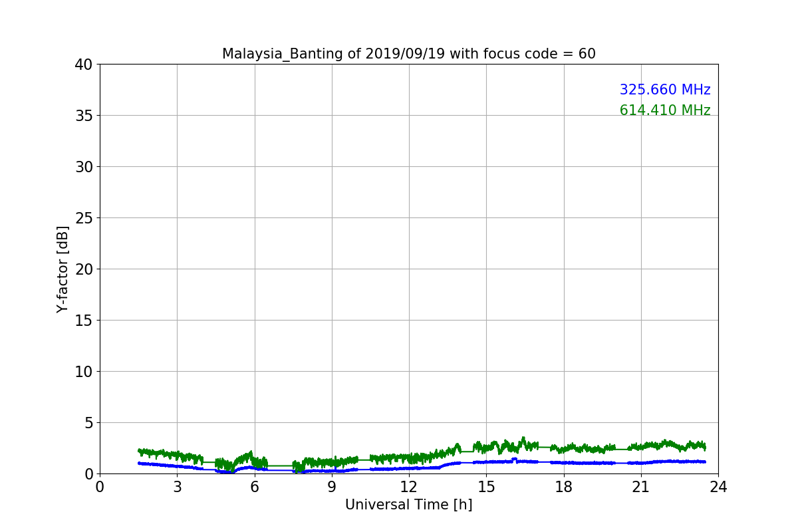Viewport: 798px width, 532px height.
Task: Click the y-axis tick label 25
Action: [x=84, y=218]
